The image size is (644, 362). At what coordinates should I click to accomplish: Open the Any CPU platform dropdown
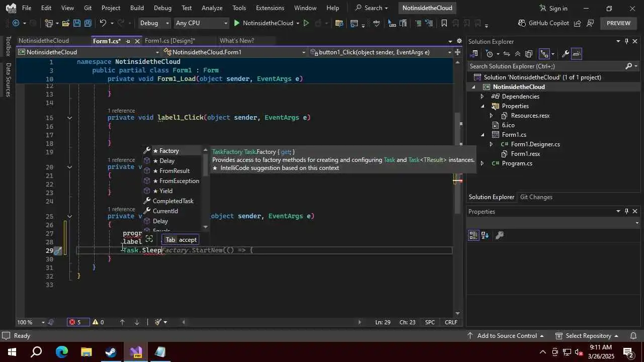coord(201,23)
